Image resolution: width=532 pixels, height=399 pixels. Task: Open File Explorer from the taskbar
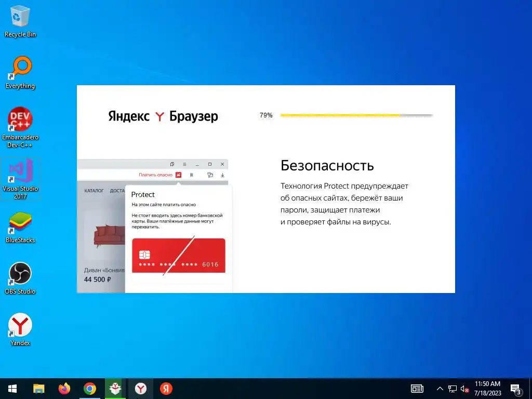[38, 389]
